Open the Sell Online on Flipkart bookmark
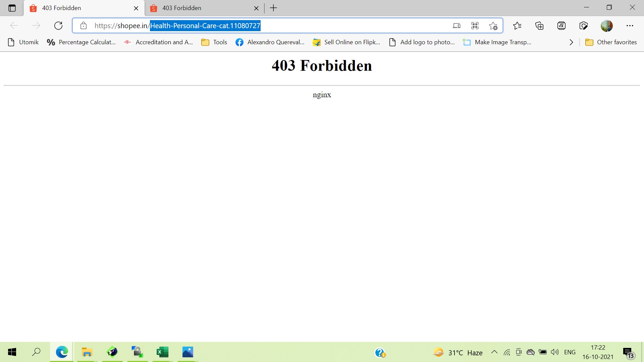Screen dimensions: 644x362 [346, 42]
